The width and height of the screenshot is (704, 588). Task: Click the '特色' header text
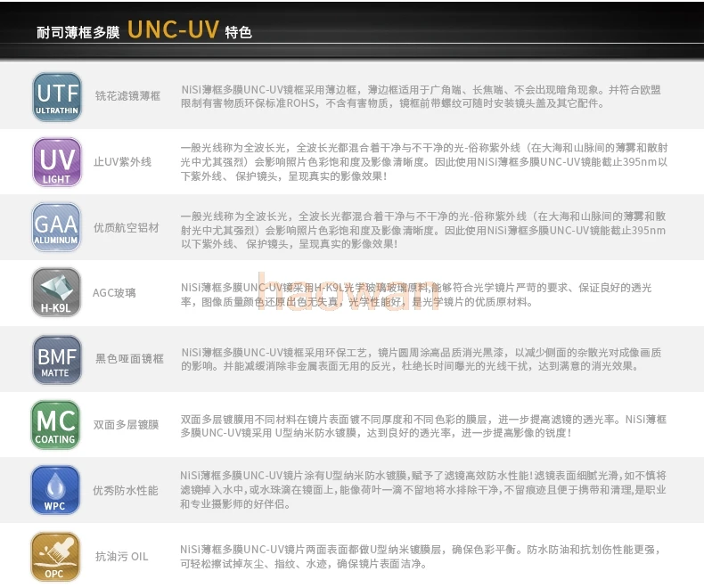pos(239,32)
